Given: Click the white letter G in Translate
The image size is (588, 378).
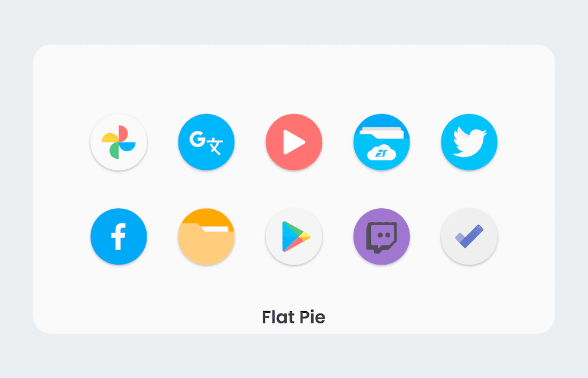Looking at the screenshot, I should (198, 139).
